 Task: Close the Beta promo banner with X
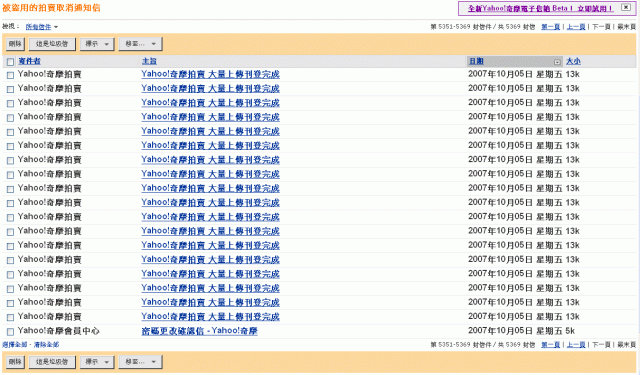tap(626, 7)
